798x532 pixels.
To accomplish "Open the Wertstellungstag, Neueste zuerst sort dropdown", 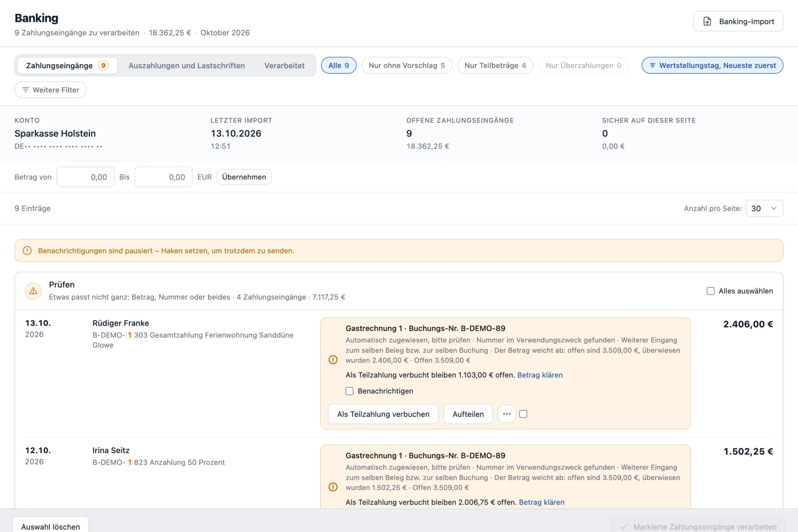I will 712,65.
